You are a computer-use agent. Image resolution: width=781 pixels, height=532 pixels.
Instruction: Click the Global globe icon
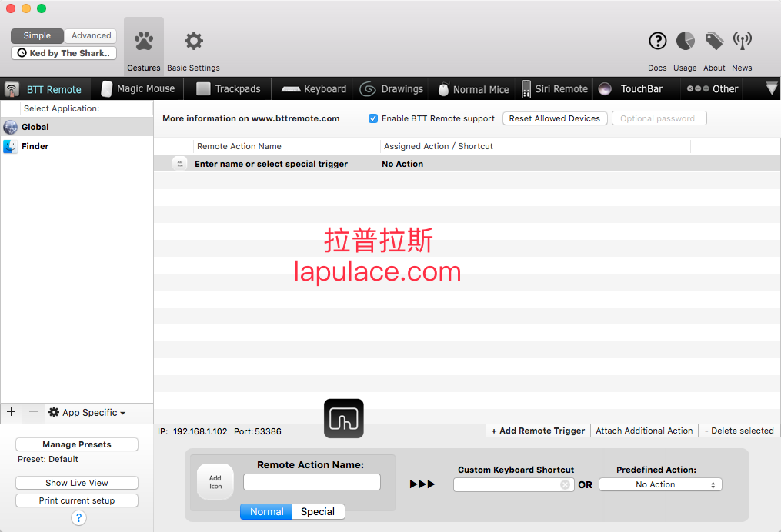[x=10, y=127]
